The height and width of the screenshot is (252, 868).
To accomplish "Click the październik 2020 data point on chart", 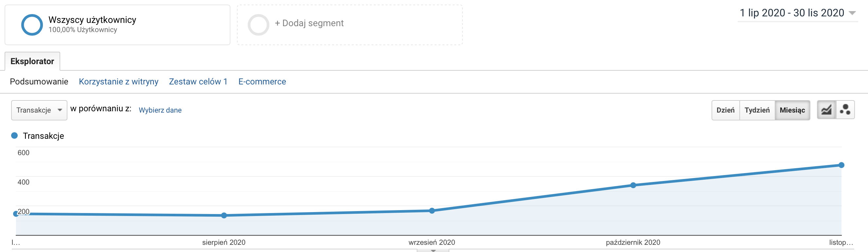I will pyautogui.click(x=633, y=185).
